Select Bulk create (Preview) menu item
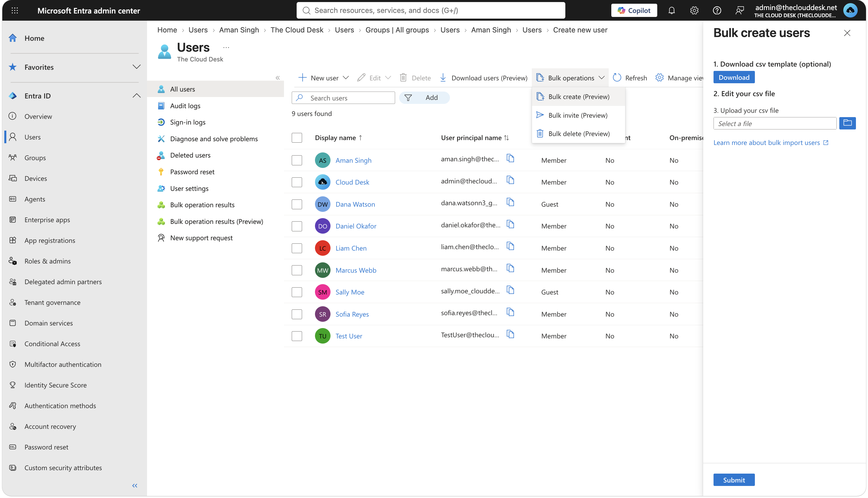The height and width of the screenshot is (498, 868). (578, 96)
